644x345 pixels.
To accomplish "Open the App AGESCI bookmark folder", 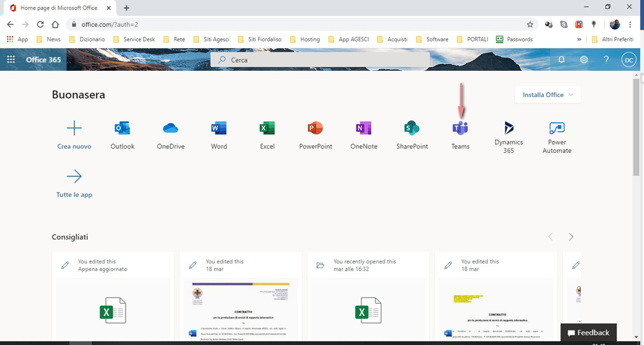I will [x=349, y=40].
